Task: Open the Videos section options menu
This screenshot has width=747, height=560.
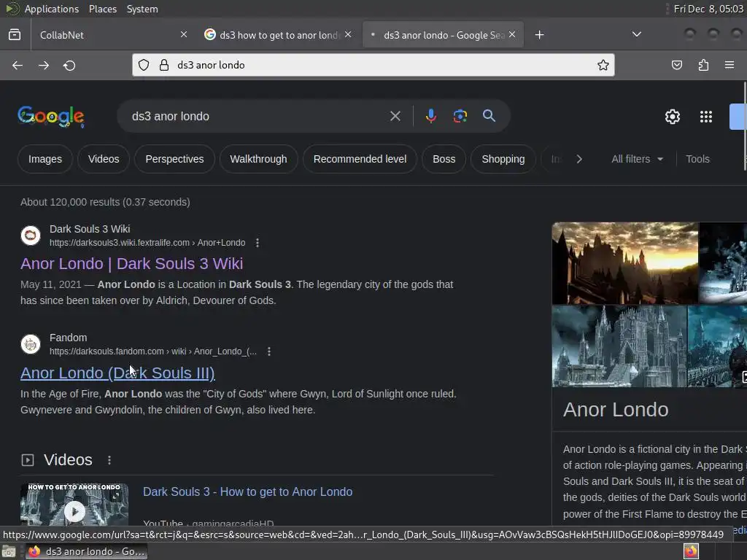Action: click(109, 460)
